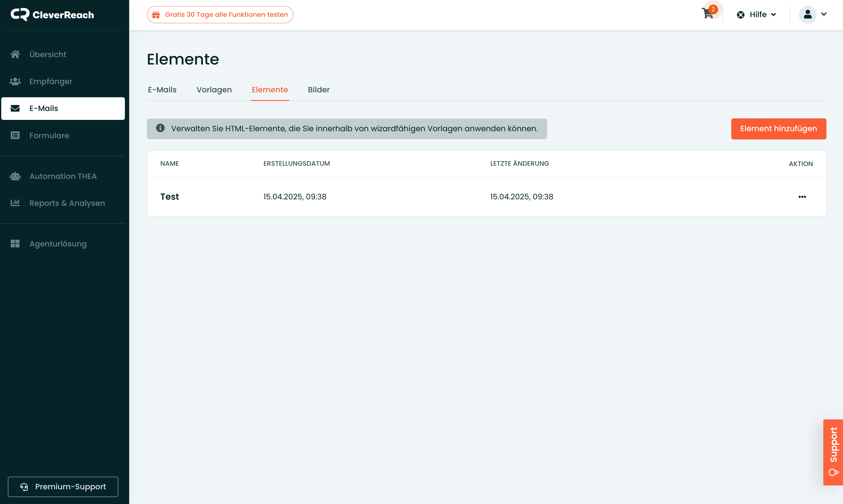The image size is (843, 504).
Task: Open Agenturlösung in the sidebar
Action: 63,244
